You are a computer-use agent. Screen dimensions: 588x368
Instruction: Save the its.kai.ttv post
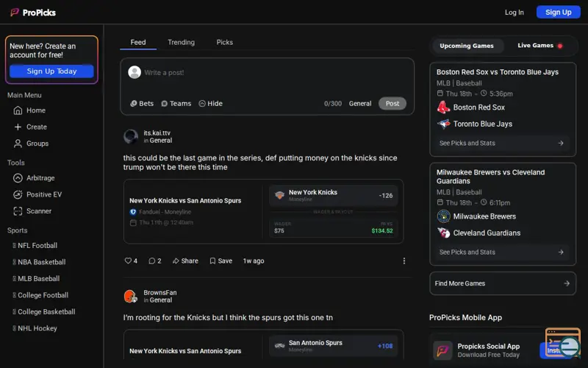[x=221, y=261]
